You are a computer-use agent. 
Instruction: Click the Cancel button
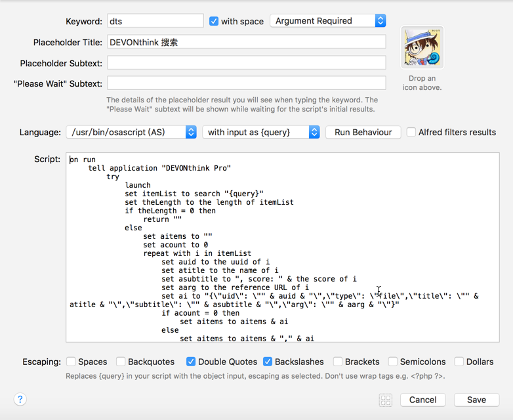(422, 400)
